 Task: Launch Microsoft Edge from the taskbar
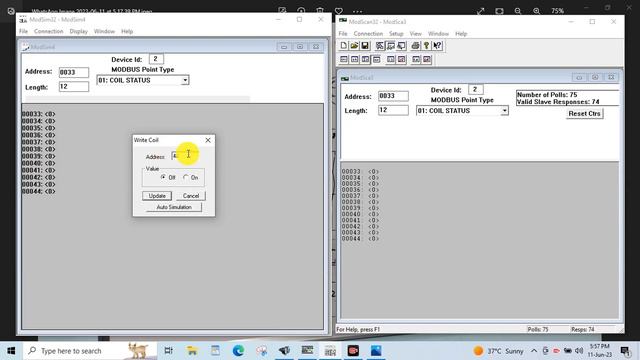click(x=238, y=351)
